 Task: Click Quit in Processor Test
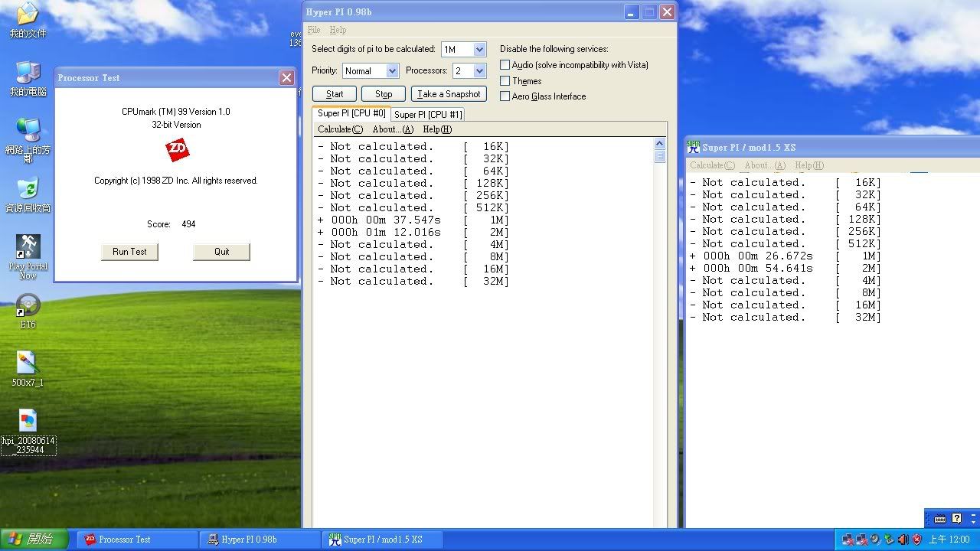[221, 252]
